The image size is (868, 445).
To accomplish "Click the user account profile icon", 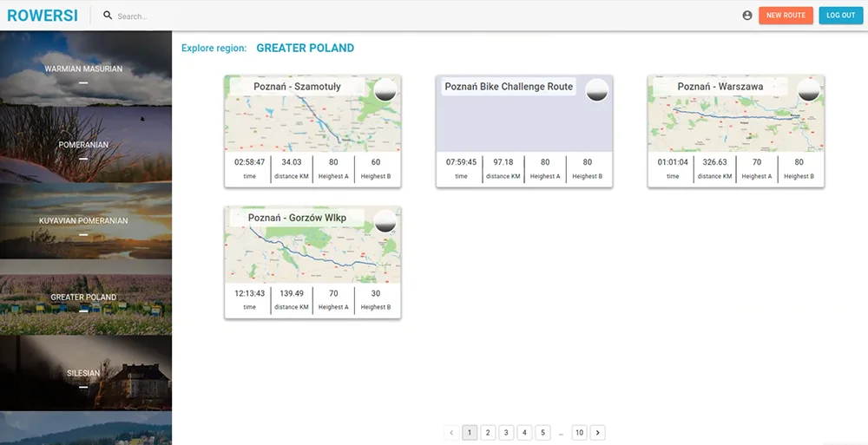I will click(x=747, y=16).
